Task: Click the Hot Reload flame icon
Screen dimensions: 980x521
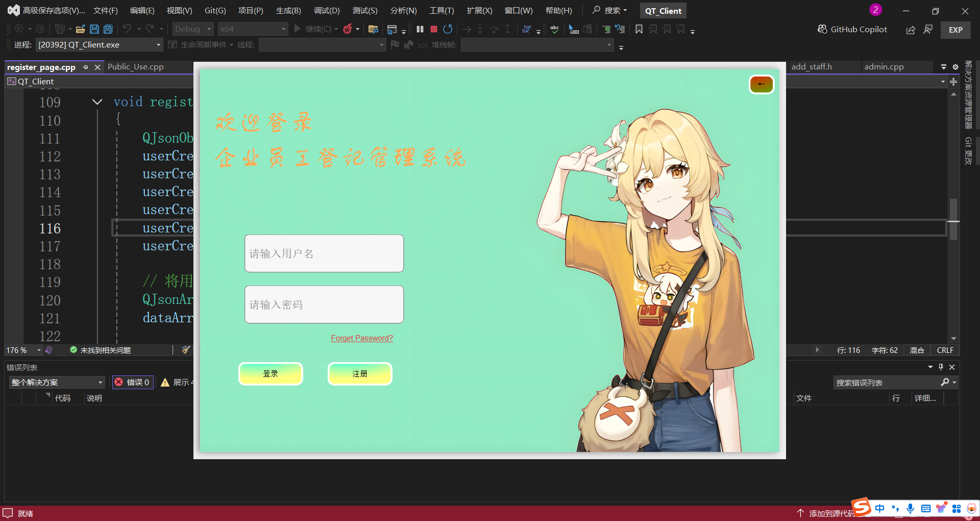Action: pos(348,29)
